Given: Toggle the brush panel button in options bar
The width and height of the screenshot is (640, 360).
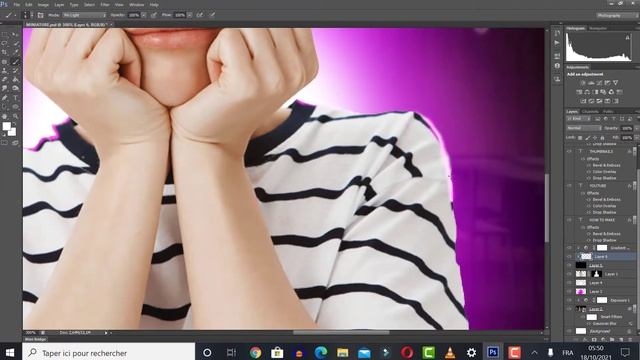Looking at the screenshot, I should pyautogui.click(x=40, y=15).
